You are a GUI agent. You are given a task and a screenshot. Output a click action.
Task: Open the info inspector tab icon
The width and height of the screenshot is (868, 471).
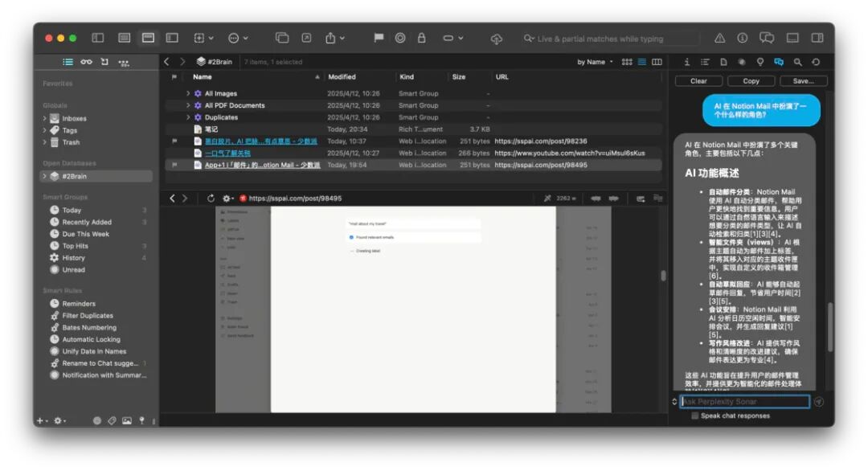click(687, 62)
